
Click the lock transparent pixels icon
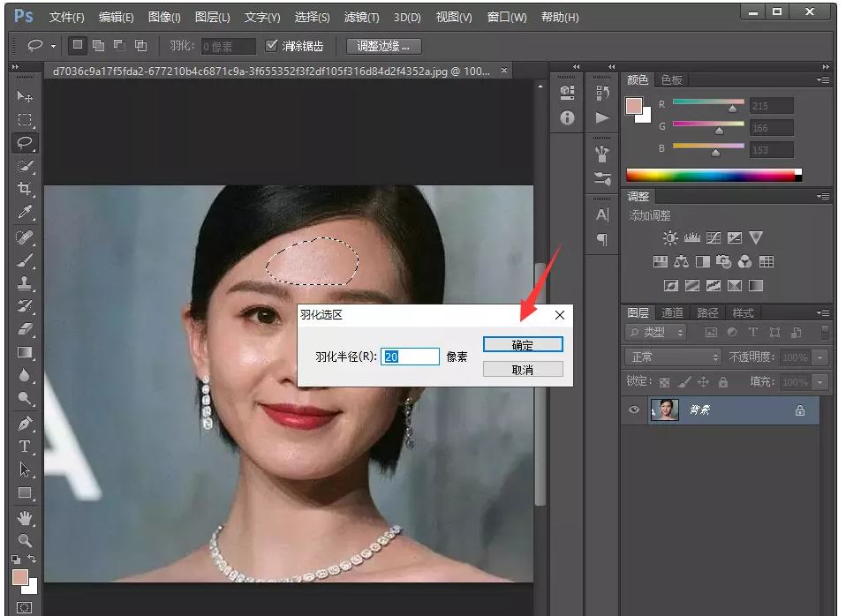pos(665,382)
